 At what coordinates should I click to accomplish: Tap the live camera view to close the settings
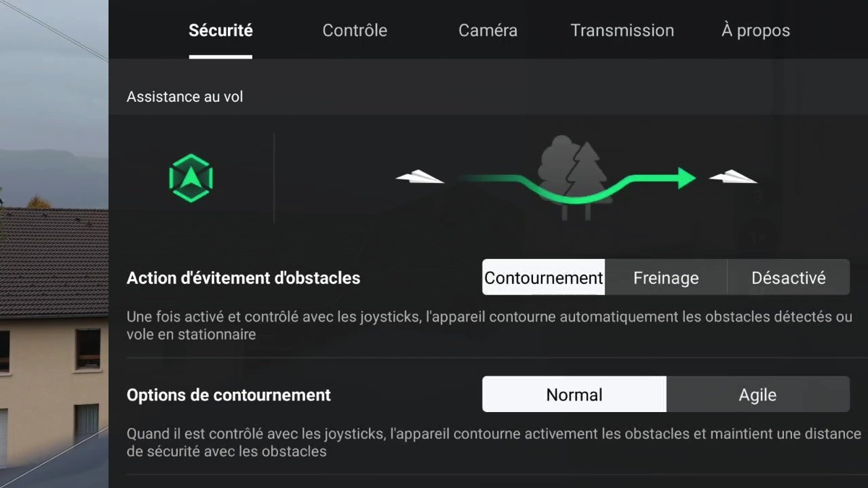(54, 244)
